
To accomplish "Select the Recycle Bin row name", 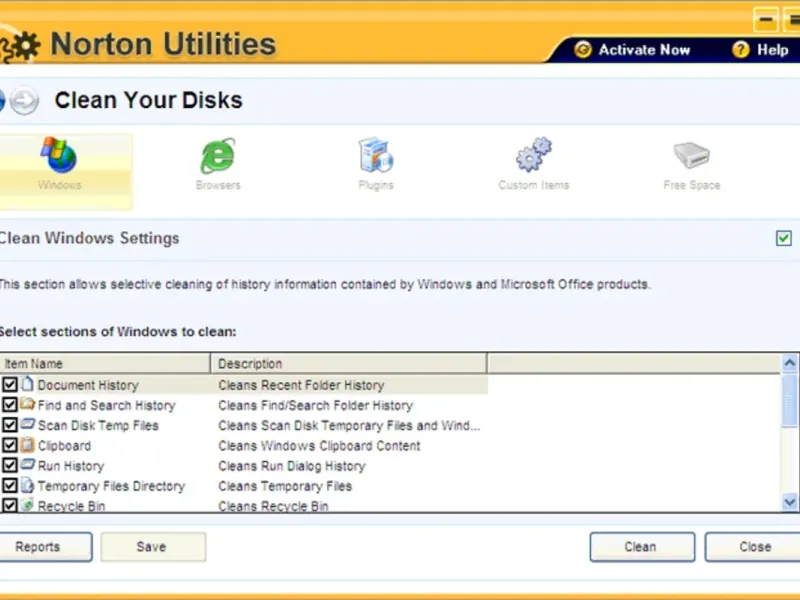I will click(71, 506).
